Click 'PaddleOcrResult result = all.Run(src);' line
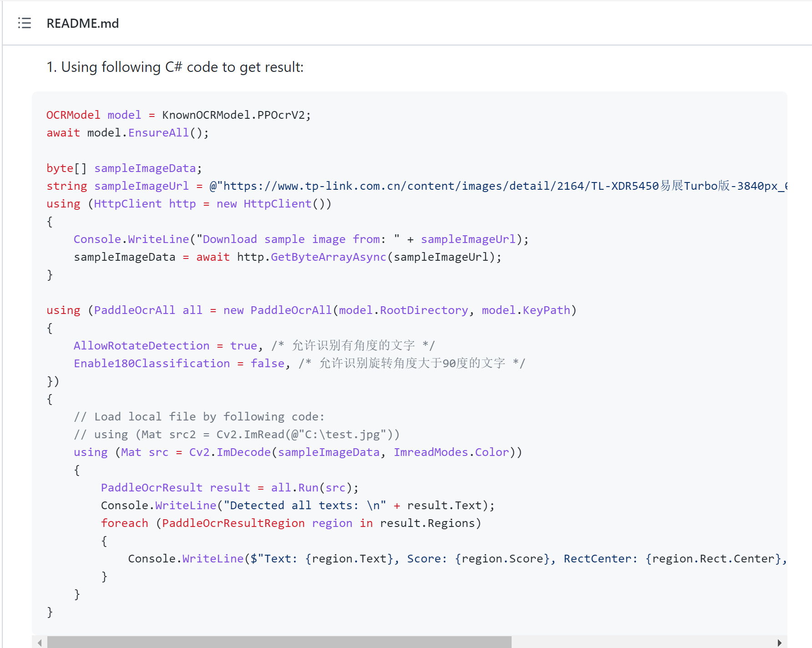Screen dimensions: 812x648 click(x=229, y=487)
